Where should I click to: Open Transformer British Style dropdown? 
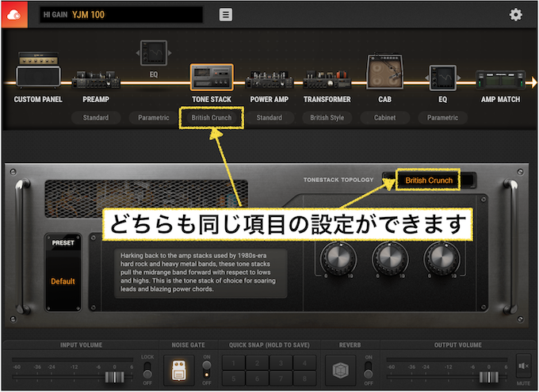click(327, 118)
